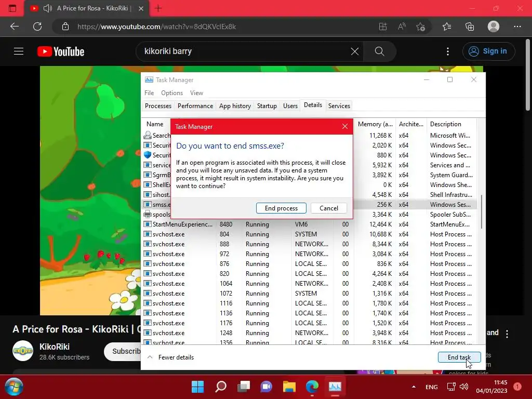
Task: Click the spoolsv process printer icon
Action: click(147, 215)
